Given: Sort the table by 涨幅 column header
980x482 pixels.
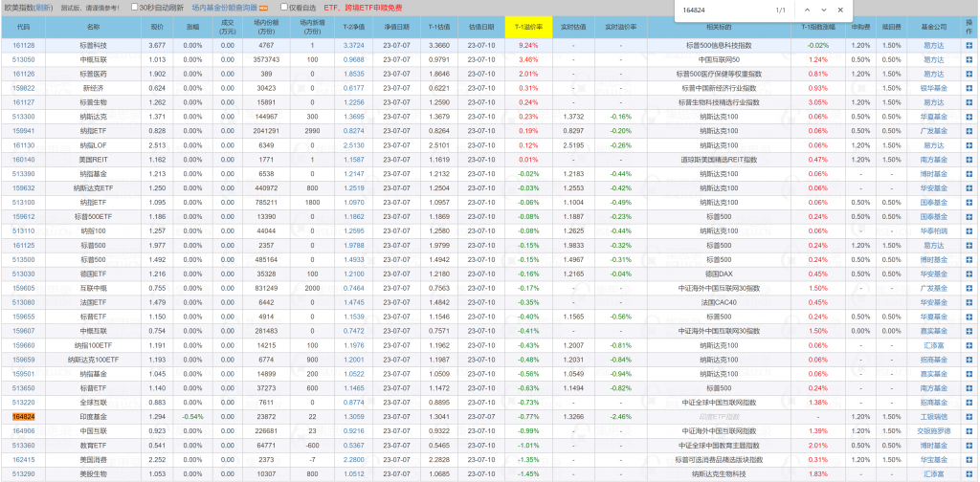Looking at the screenshot, I should coord(192,27).
